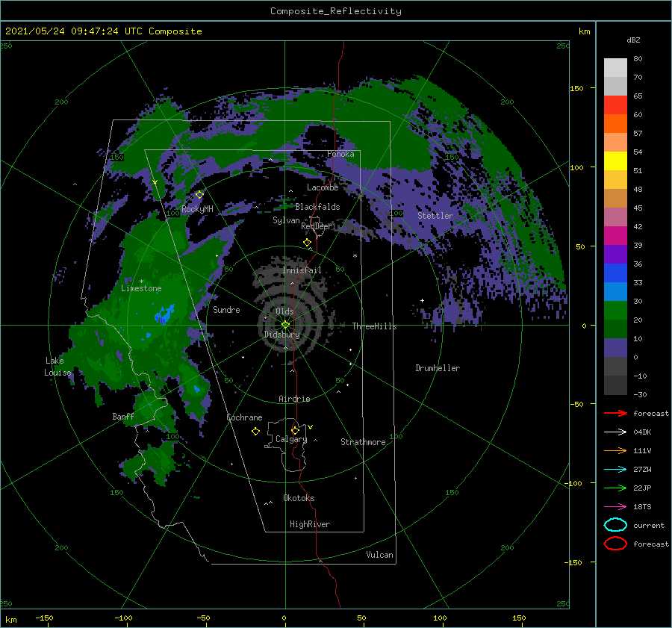The image size is (672, 628).
Task: Pick the bright green 30 dBZ swatch
Action: tap(615, 310)
